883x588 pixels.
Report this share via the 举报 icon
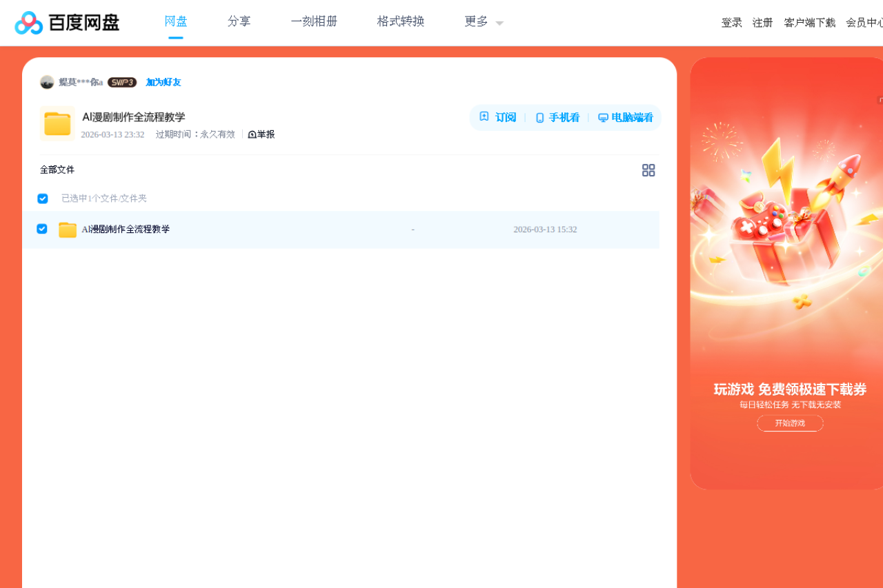[252, 134]
